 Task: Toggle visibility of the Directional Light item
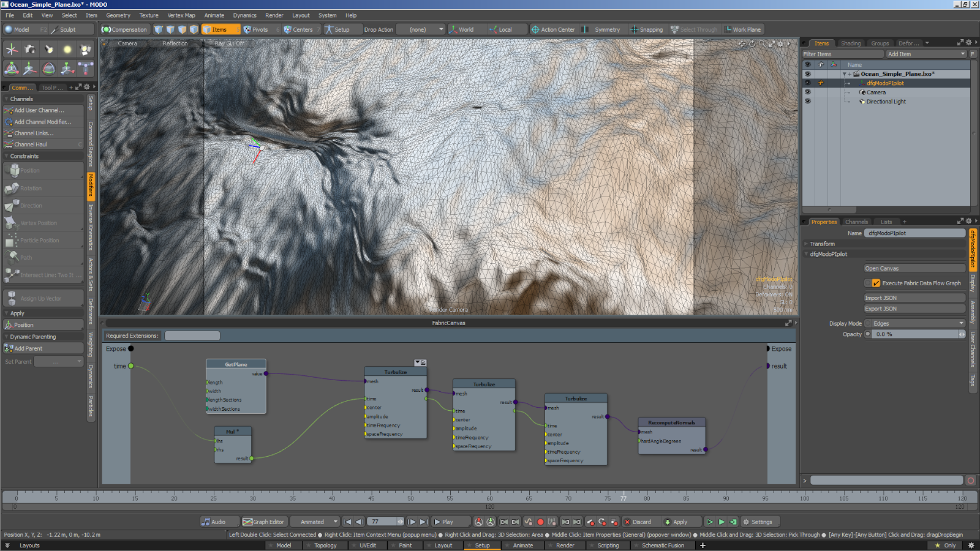[x=807, y=102]
